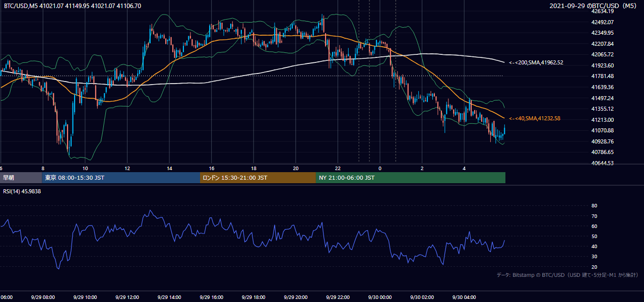Viewport: 644px width, 302px height.
Task: Click price axis label 41070.88
Action: coord(602,130)
